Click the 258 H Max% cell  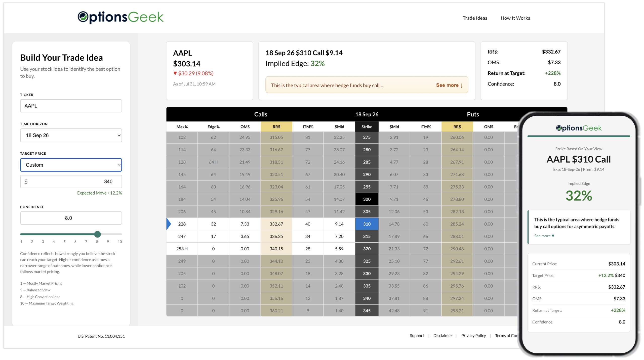[x=182, y=249]
